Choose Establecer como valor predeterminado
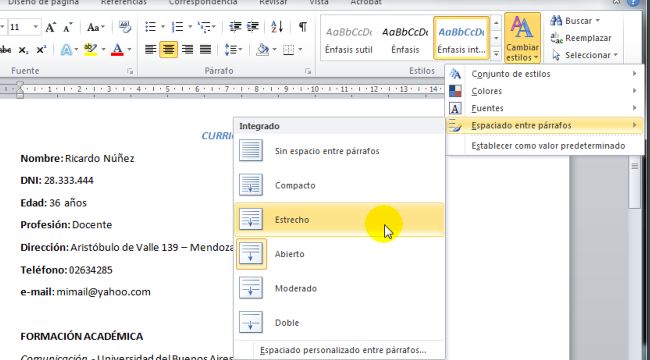 pos(545,146)
